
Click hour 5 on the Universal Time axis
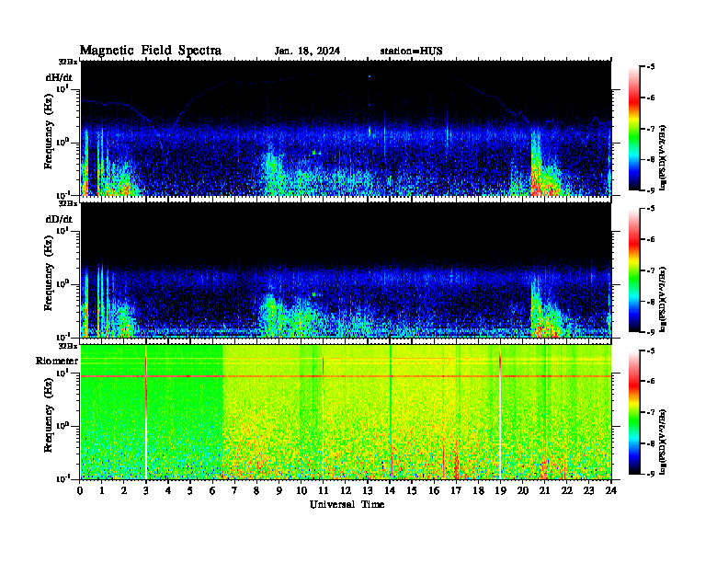pyautogui.click(x=190, y=490)
